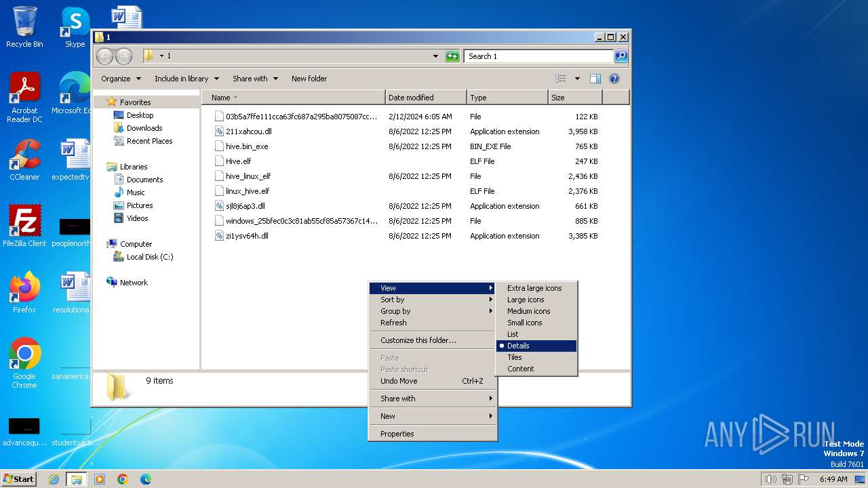
Task: Expand the New context submenu
Action: (433, 416)
